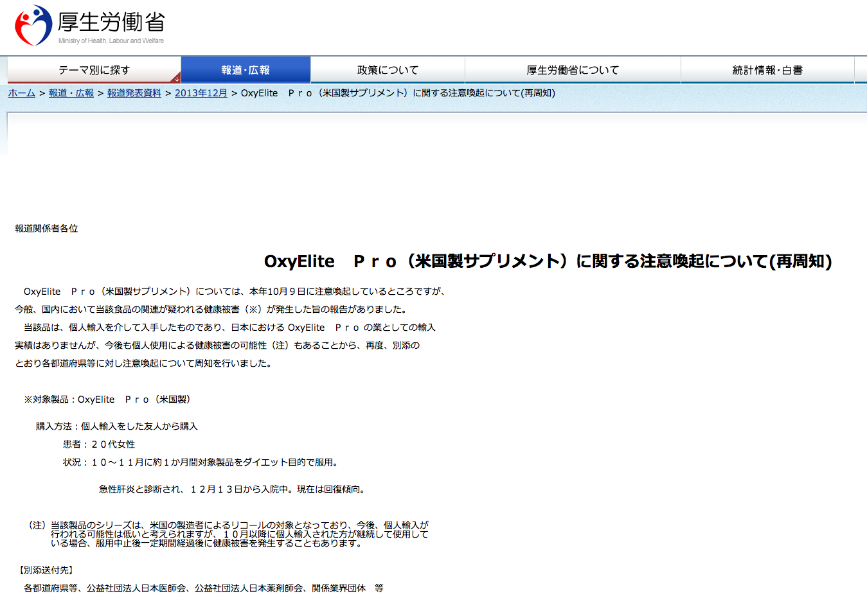Click the 状況：１０～１１月 line
This screenshot has height=616, width=867.
click(x=202, y=462)
